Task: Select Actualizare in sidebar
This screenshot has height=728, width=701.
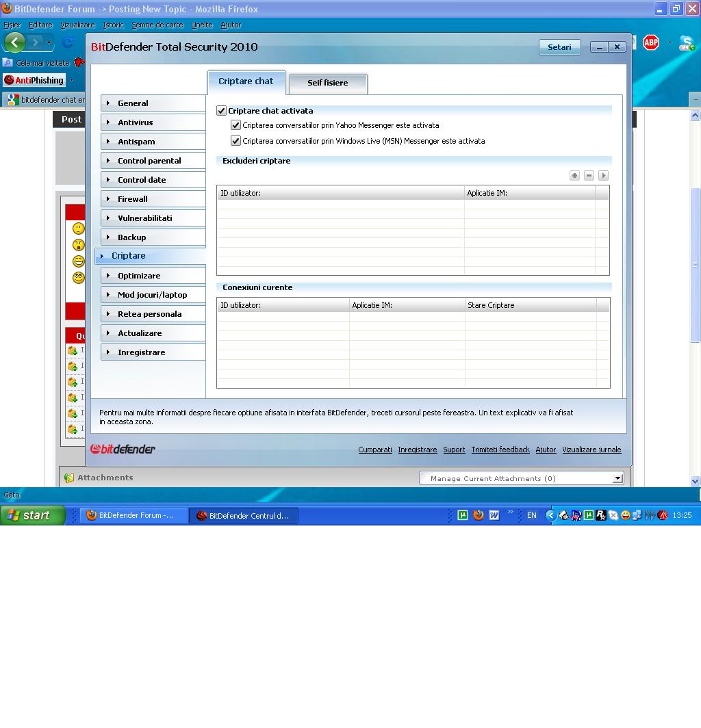Action: [x=153, y=333]
